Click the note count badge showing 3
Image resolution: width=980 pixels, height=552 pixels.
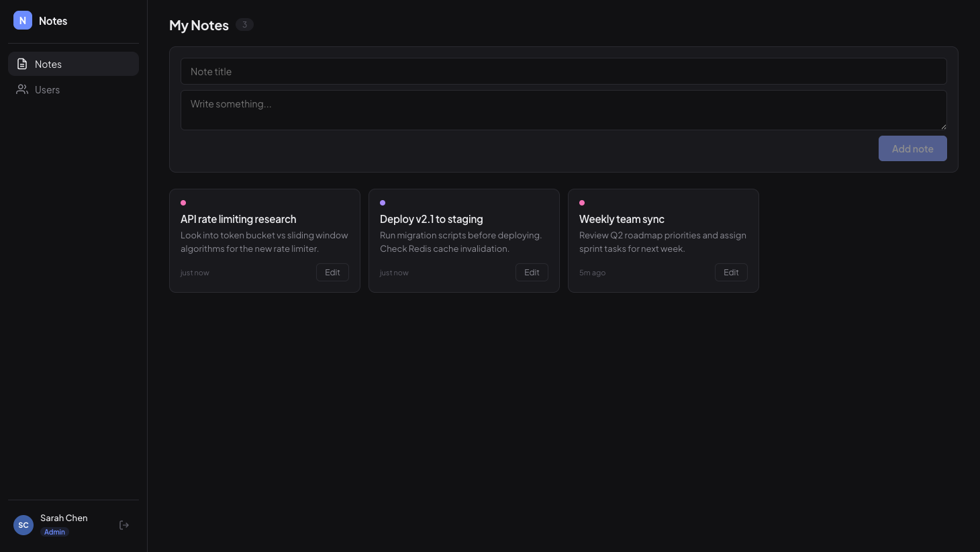click(244, 25)
